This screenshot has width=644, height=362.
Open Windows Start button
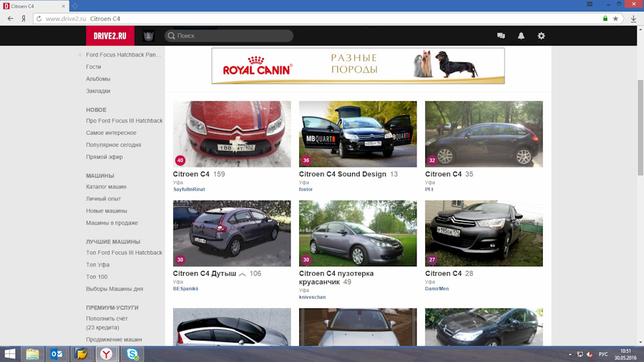pos(10,354)
